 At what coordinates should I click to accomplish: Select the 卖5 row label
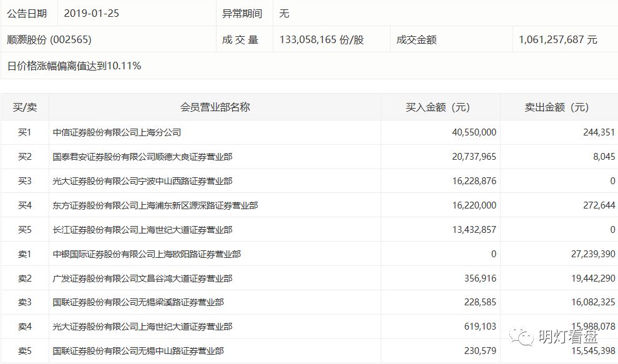24,351
